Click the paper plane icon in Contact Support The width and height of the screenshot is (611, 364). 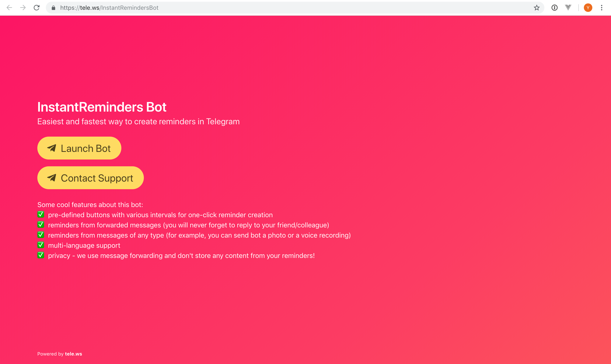coord(52,178)
